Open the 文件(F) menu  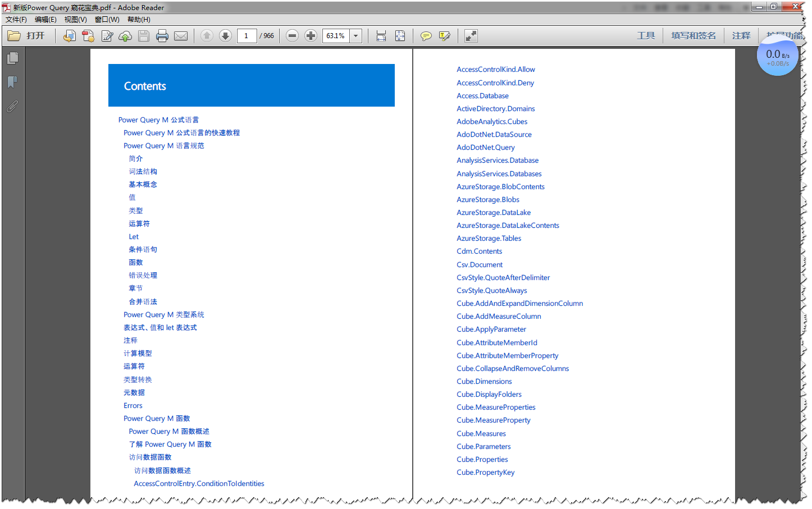pyautogui.click(x=16, y=20)
